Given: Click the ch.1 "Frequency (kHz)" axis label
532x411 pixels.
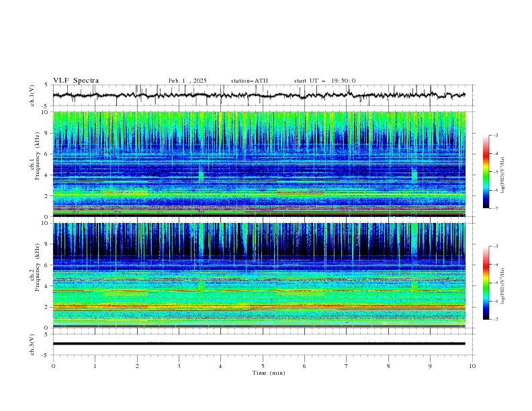Looking at the screenshot, I should tap(38, 156).
